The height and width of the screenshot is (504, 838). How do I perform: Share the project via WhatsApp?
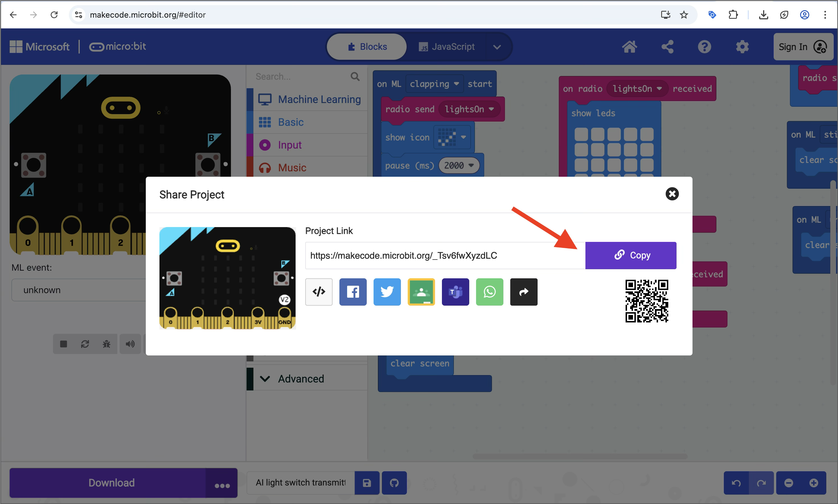489,292
